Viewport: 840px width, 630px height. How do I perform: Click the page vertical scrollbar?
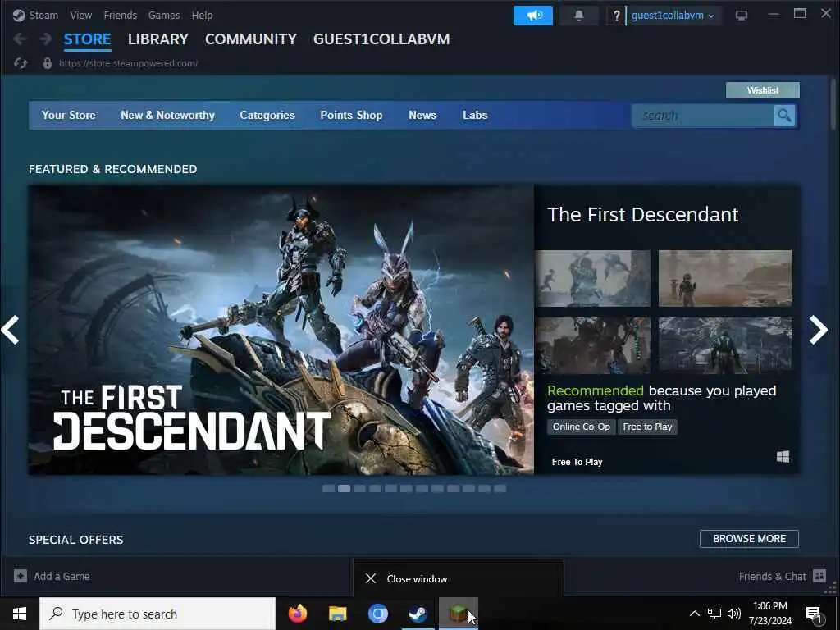(x=833, y=104)
